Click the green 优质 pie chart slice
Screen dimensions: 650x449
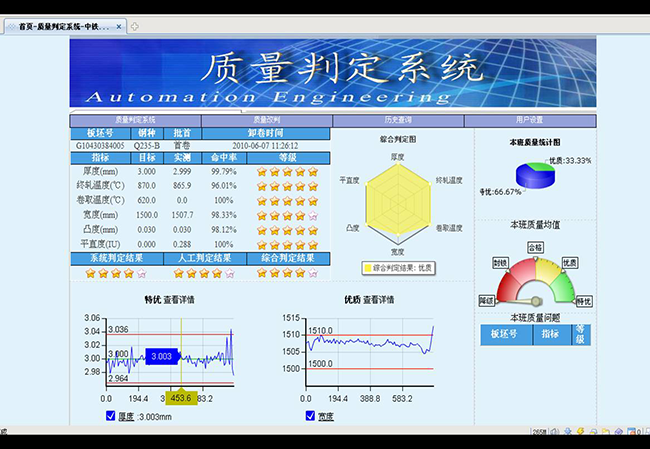point(541,167)
